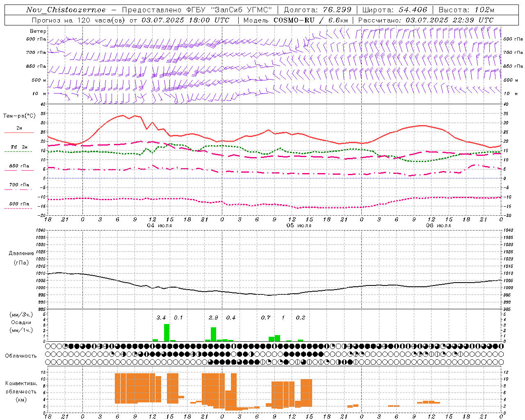Viewport: 525px width, 420px height.
Task: Select the 'Предоставлено ФГБУ ЗапСиб УГМС' provider text
Action: pyautogui.click(x=197, y=10)
